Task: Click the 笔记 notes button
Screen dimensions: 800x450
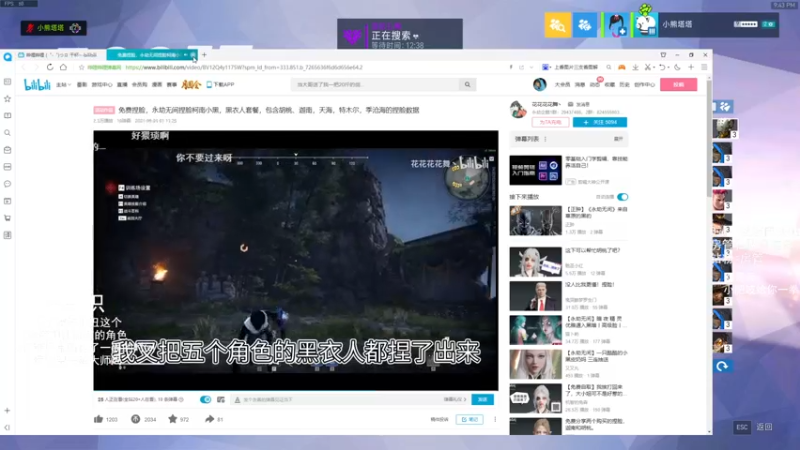Action: click(469, 419)
